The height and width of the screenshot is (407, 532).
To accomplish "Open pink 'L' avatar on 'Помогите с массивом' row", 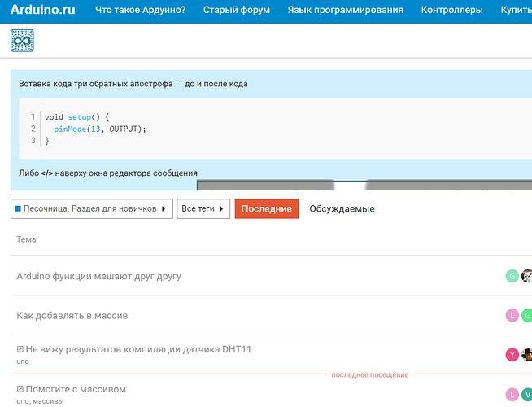I will (x=512, y=395).
